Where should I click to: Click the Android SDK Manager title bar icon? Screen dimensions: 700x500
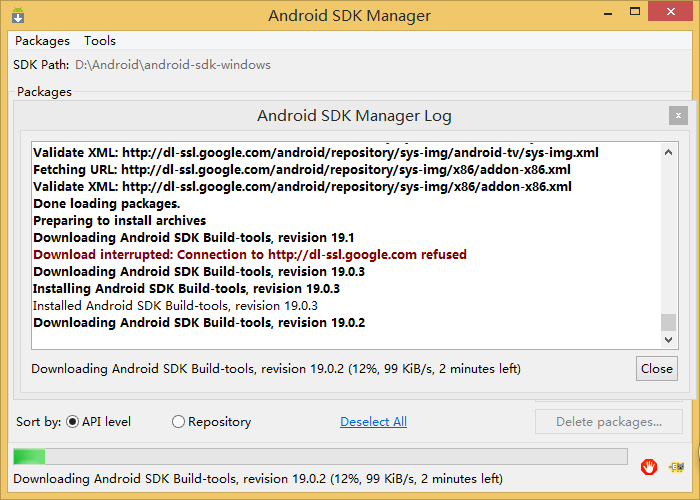tap(18, 15)
